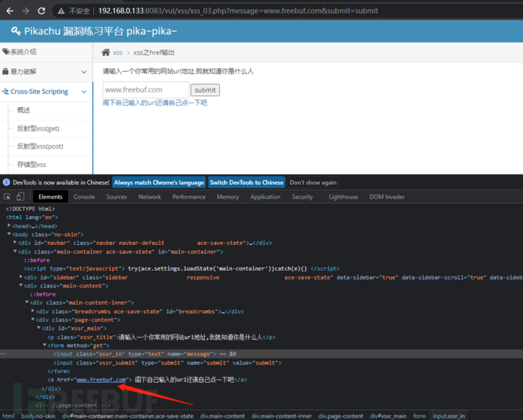Click the Pikachu key logo icon
Image resolution: width=523 pixels, height=420 pixels.
(15, 31)
